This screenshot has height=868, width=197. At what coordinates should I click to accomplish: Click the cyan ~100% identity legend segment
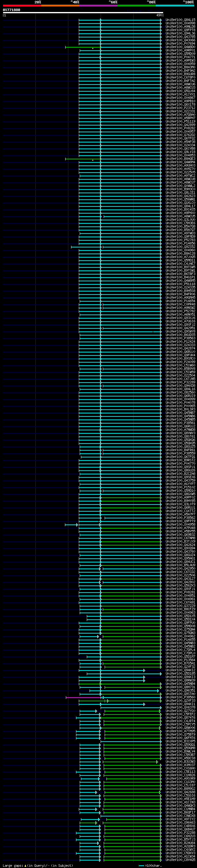[175, 6]
